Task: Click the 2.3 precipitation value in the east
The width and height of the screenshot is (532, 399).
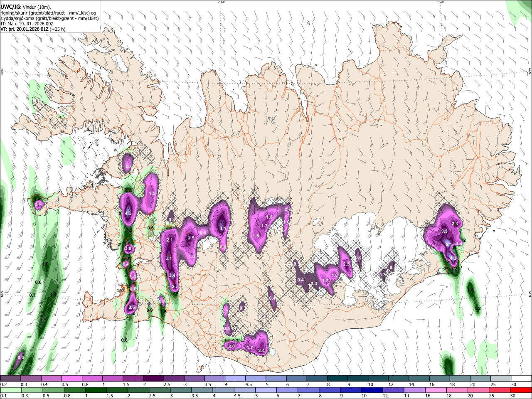Action: 454,224
